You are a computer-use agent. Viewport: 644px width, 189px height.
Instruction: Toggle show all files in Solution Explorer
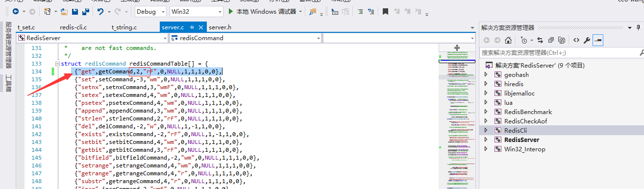pos(562,40)
